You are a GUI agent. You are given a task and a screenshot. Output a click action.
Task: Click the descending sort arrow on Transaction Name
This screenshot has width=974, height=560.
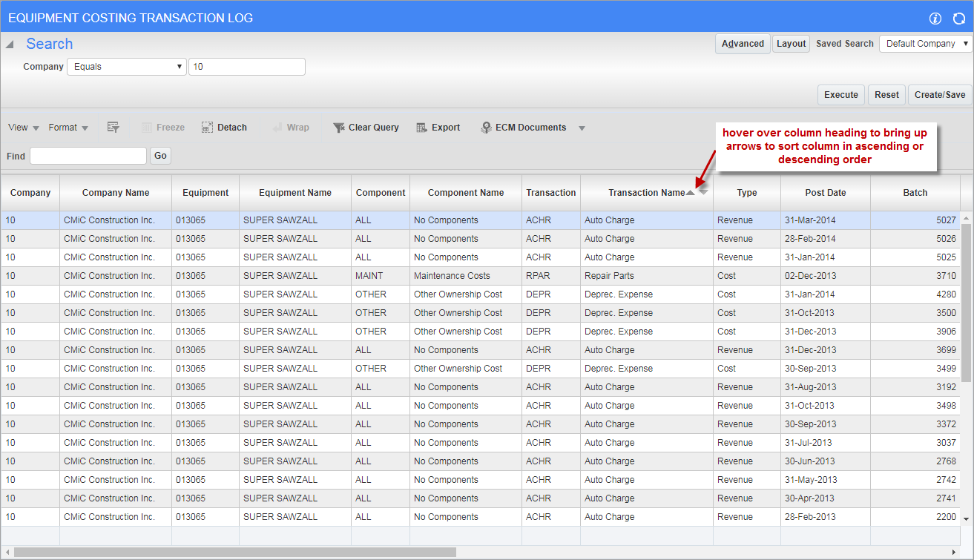pyautogui.click(x=702, y=192)
